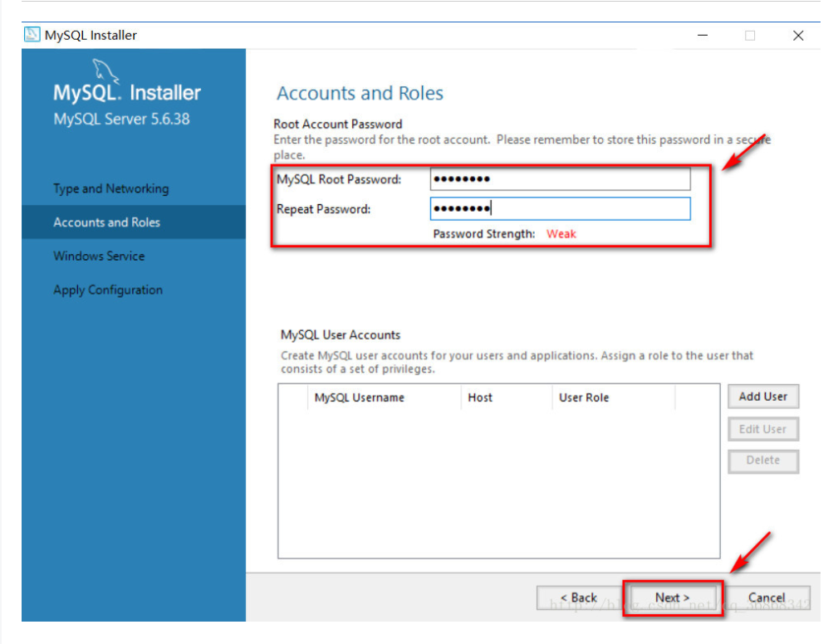This screenshot has width=833, height=644.
Task: Select the Accounts and Roles step
Action: (x=134, y=222)
